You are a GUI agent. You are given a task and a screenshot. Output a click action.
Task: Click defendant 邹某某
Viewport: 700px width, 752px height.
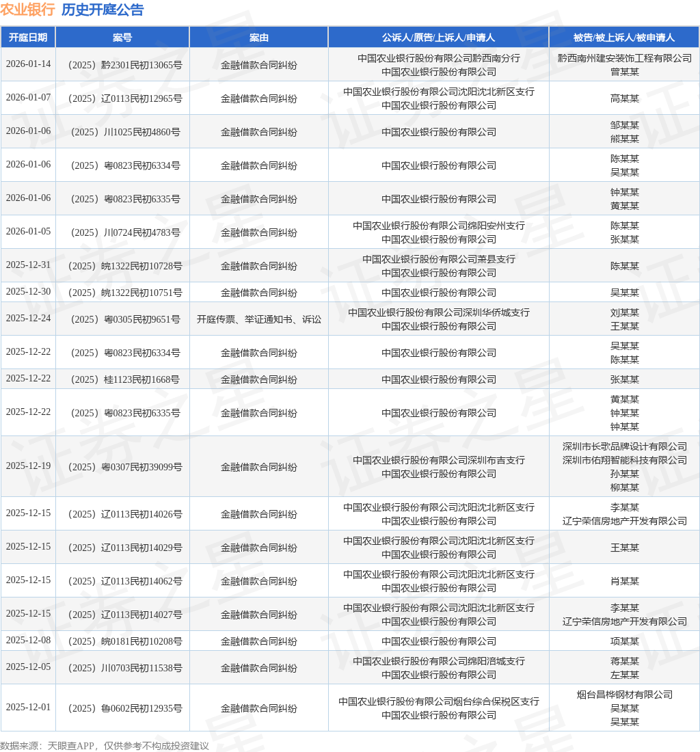[624, 125]
